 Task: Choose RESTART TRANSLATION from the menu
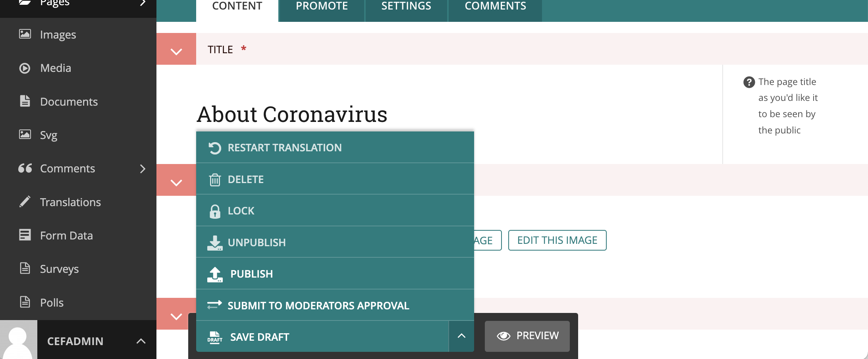pos(335,147)
